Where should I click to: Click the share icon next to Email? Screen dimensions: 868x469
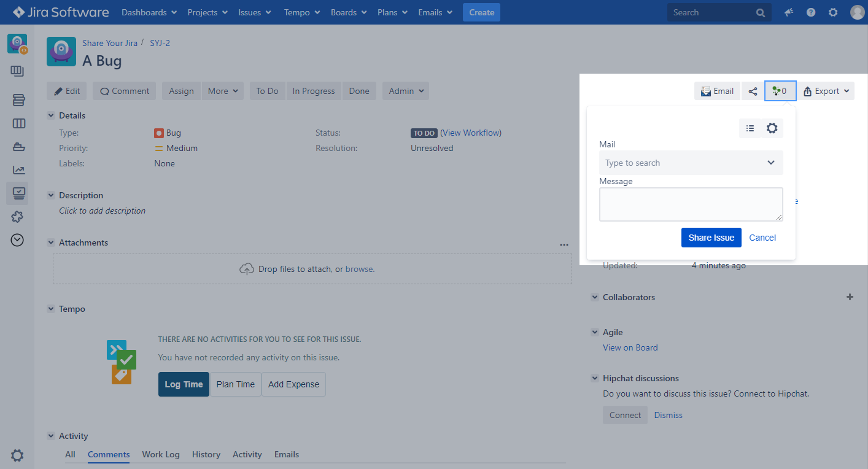point(753,91)
